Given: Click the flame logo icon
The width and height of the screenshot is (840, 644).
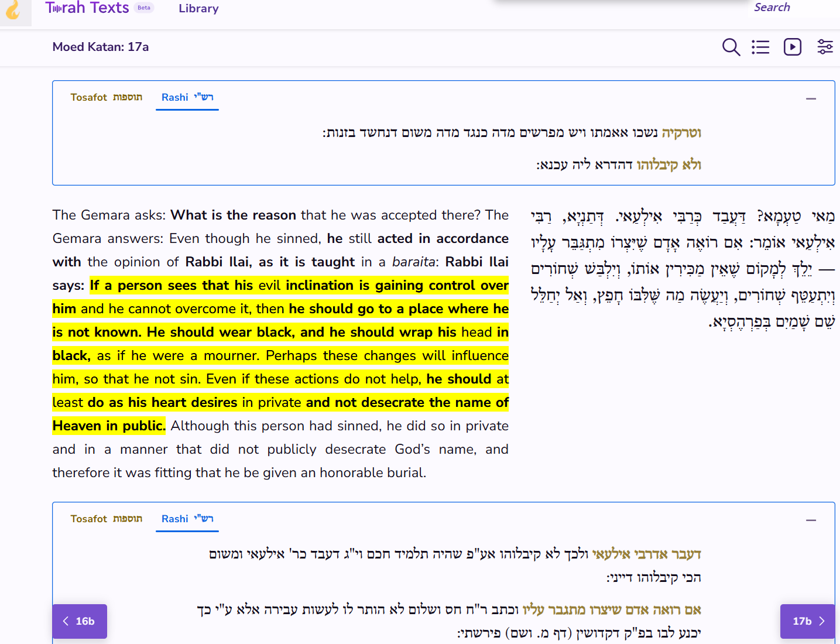Looking at the screenshot, I should pos(13,9).
